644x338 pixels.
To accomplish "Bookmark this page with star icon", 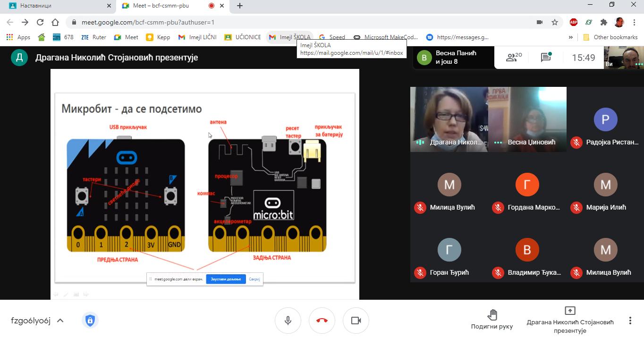I will click(x=555, y=22).
